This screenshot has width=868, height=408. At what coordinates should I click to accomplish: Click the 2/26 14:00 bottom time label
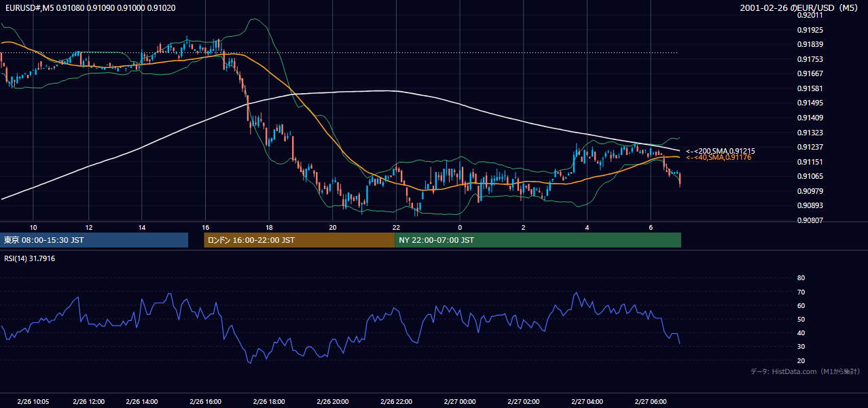coord(142,402)
